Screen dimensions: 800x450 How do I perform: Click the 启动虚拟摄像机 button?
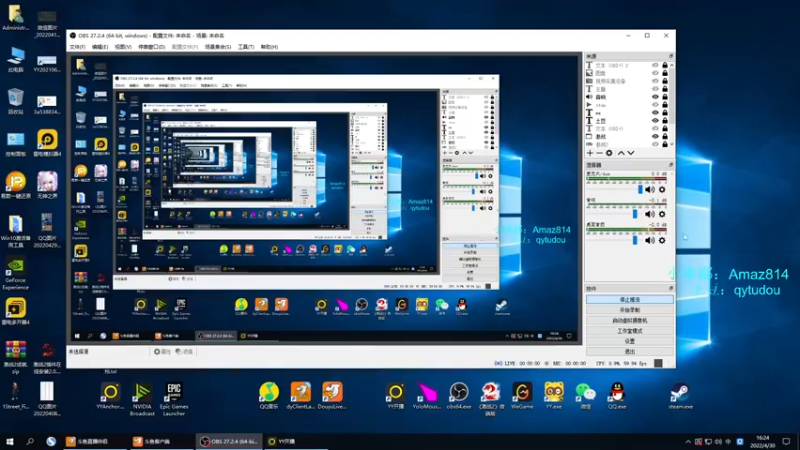[630, 320]
